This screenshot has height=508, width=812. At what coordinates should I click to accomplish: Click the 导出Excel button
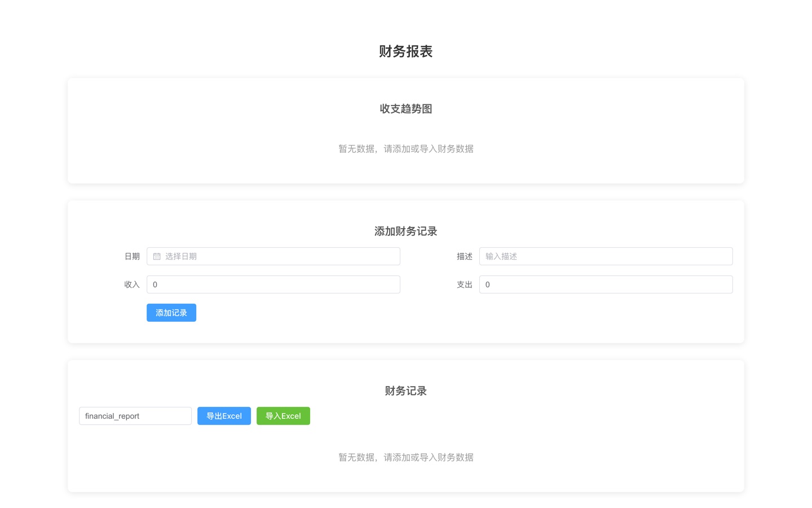point(224,416)
